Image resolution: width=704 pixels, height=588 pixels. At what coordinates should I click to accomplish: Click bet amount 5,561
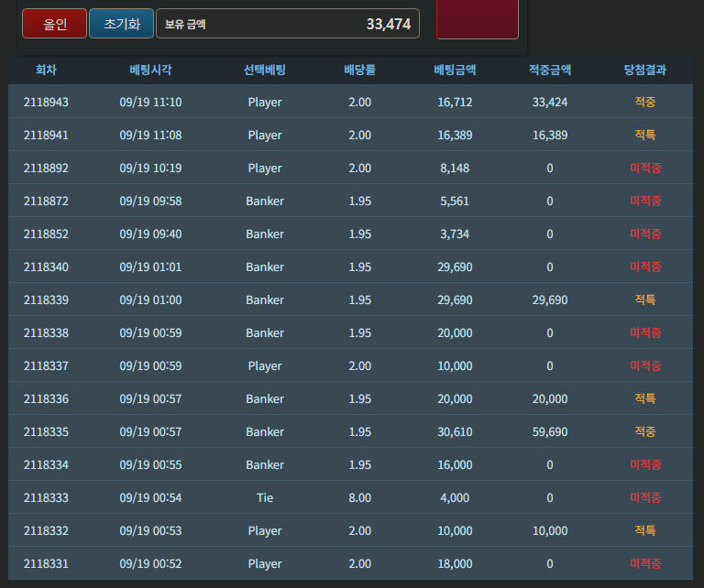point(455,201)
